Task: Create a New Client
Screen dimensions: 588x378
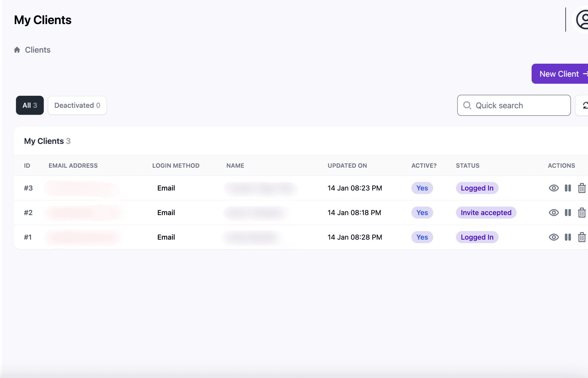Action: [x=560, y=74]
